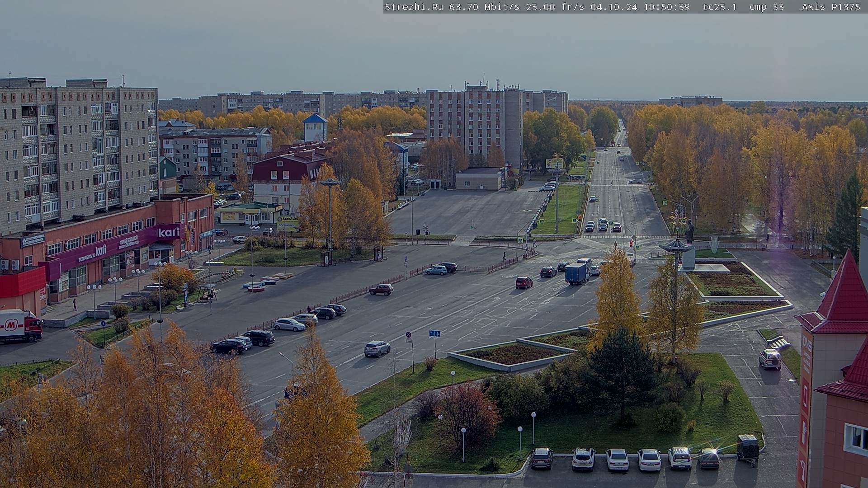Click the "10:50:59" time stamp

pos(666,7)
